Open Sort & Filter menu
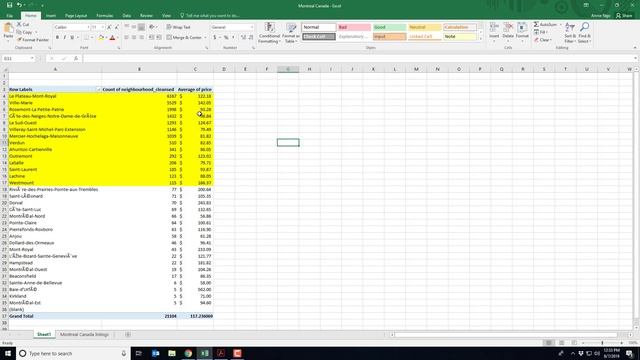 [570, 33]
